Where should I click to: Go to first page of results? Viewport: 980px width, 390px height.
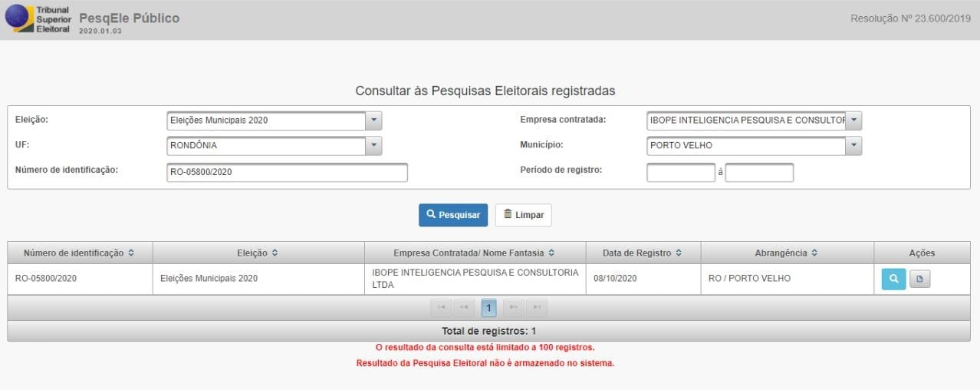[441, 308]
